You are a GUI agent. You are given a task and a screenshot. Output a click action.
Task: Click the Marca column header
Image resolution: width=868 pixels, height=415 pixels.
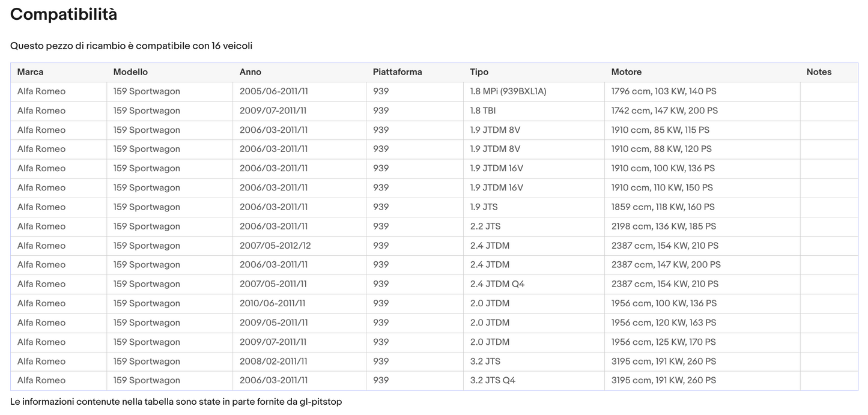pyautogui.click(x=30, y=72)
